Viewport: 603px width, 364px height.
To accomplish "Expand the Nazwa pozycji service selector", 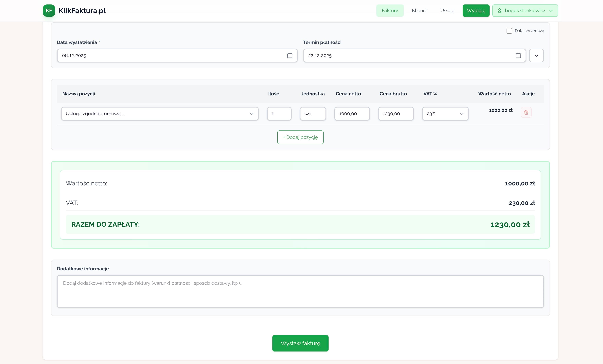I will pos(159,114).
